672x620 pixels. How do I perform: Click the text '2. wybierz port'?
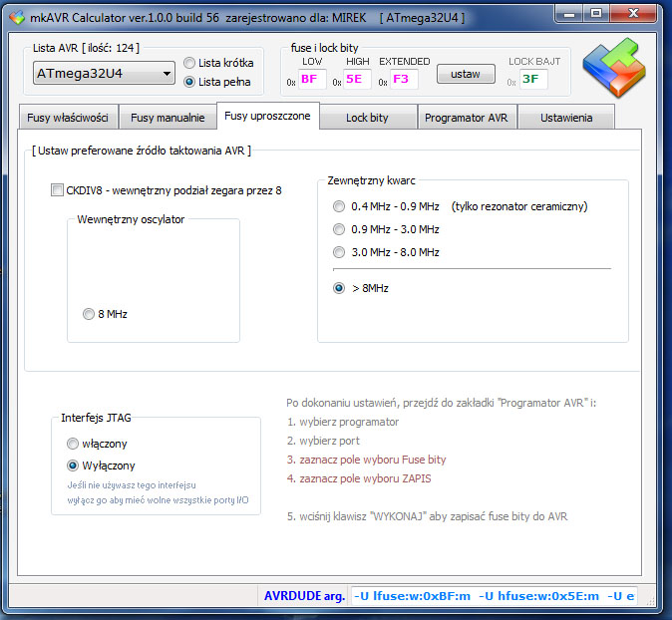(x=323, y=441)
